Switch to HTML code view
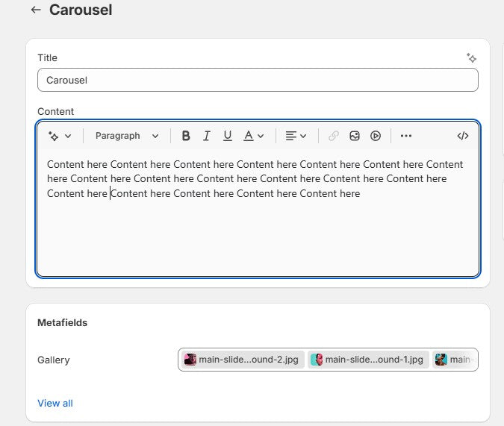The width and height of the screenshot is (504, 426). tap(463, 136)
